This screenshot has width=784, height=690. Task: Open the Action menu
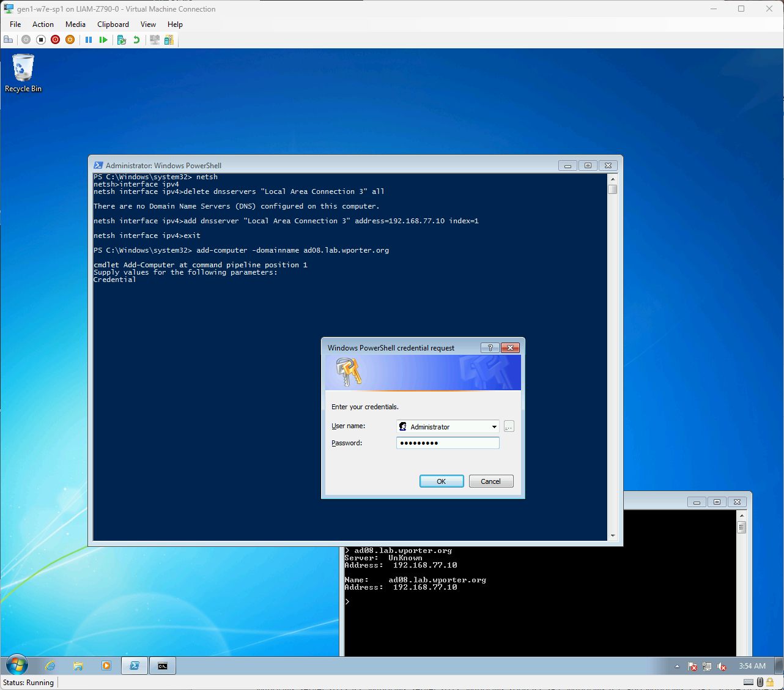pyautogui.click(x=43, y=24)
